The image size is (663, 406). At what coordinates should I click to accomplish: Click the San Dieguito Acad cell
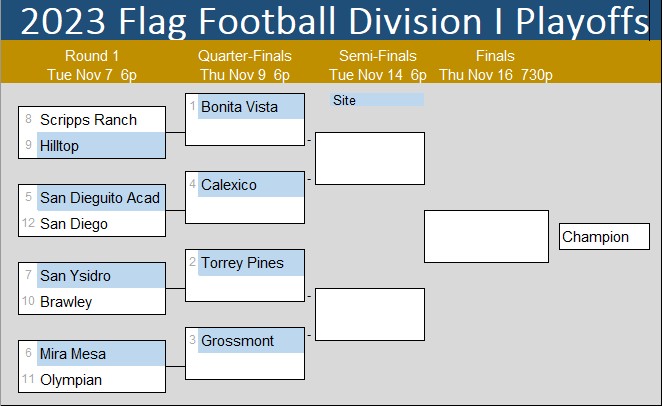(x=99, y=198)
